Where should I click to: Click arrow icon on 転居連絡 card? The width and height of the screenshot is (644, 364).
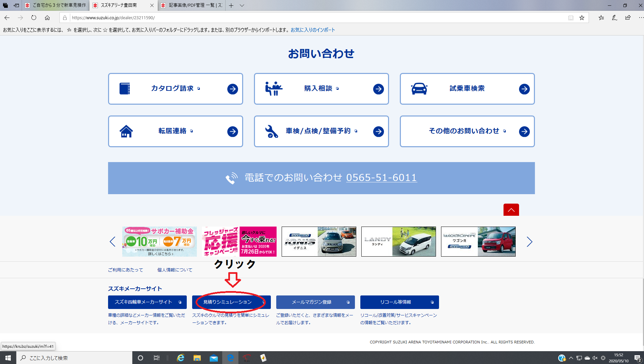point(232,131)
